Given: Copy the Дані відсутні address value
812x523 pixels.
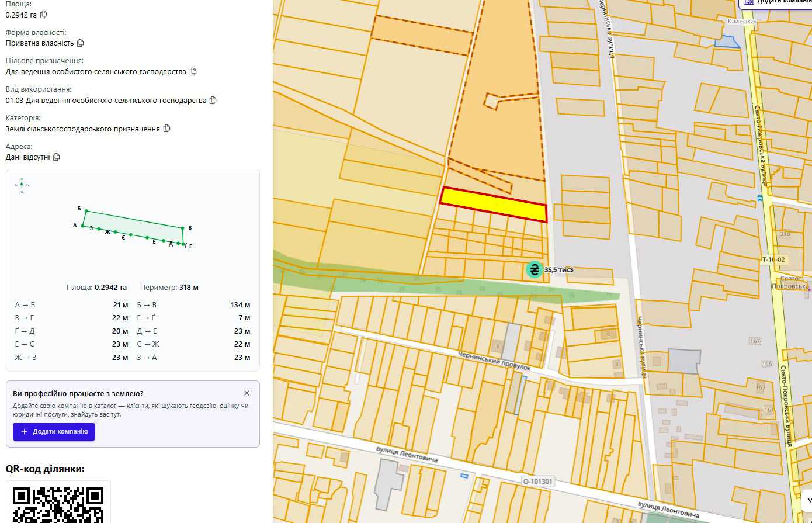Looking at the screenshot, I should coord(57,157).
